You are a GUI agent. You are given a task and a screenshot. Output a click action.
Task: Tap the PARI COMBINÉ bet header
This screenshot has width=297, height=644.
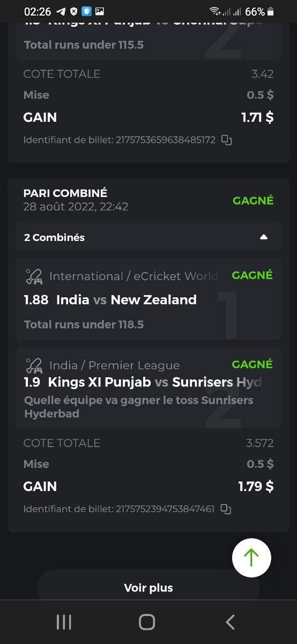tap(65, 193)
